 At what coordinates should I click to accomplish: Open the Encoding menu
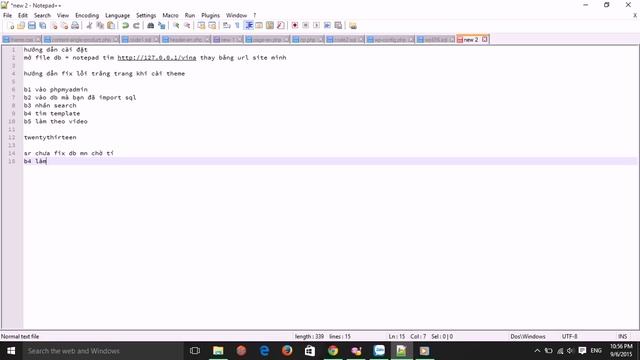87,16
